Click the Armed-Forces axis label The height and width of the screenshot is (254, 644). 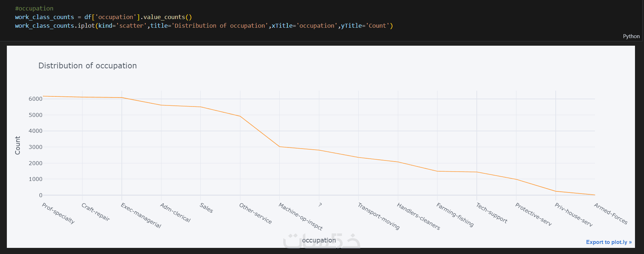click(x=610, y=214)
